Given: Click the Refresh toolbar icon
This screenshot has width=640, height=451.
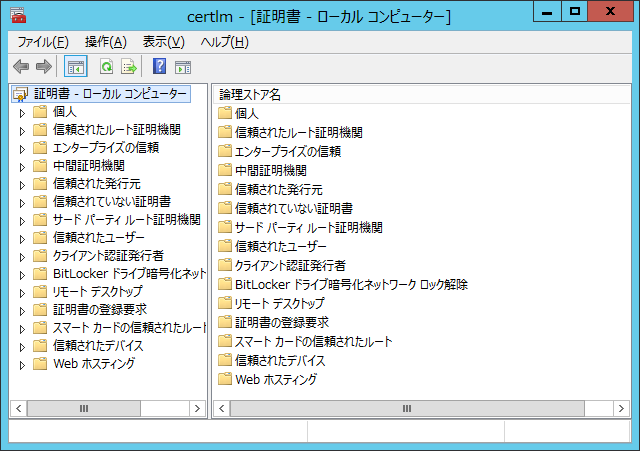Looking at the screenshot, I should pyautogui.click(x=107, y=66).
